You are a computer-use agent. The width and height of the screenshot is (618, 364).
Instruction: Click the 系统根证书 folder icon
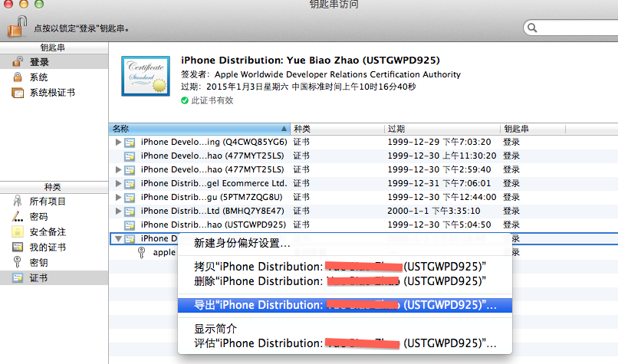[18, 93]
